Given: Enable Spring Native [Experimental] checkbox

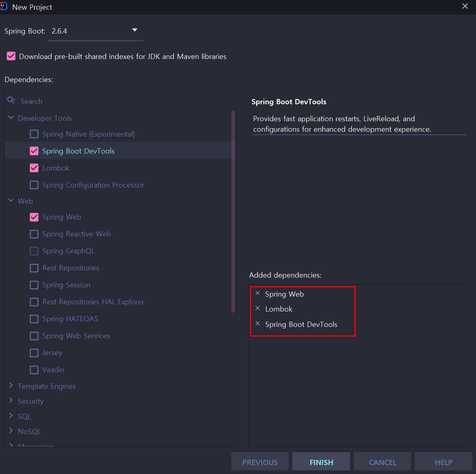Looking at the screenshot, I should tap(34, 134).
